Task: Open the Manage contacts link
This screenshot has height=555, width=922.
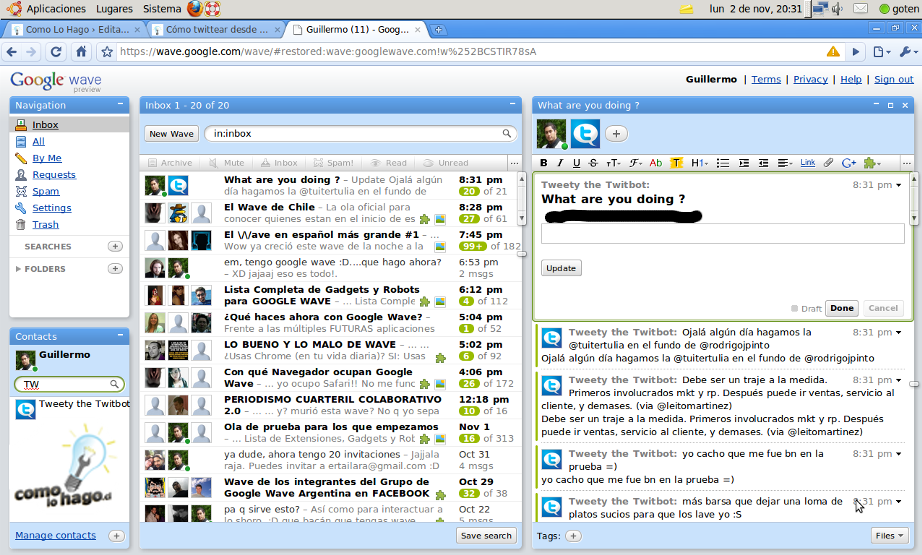Action: pyautogui.click(x=55, y=535)
